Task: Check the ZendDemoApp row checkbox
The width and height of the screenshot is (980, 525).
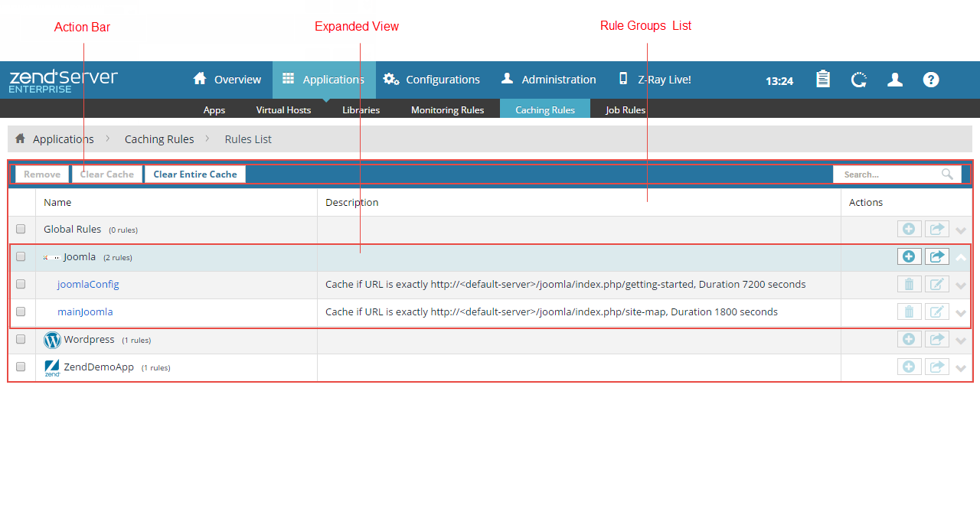Action: tap(21, 367)
